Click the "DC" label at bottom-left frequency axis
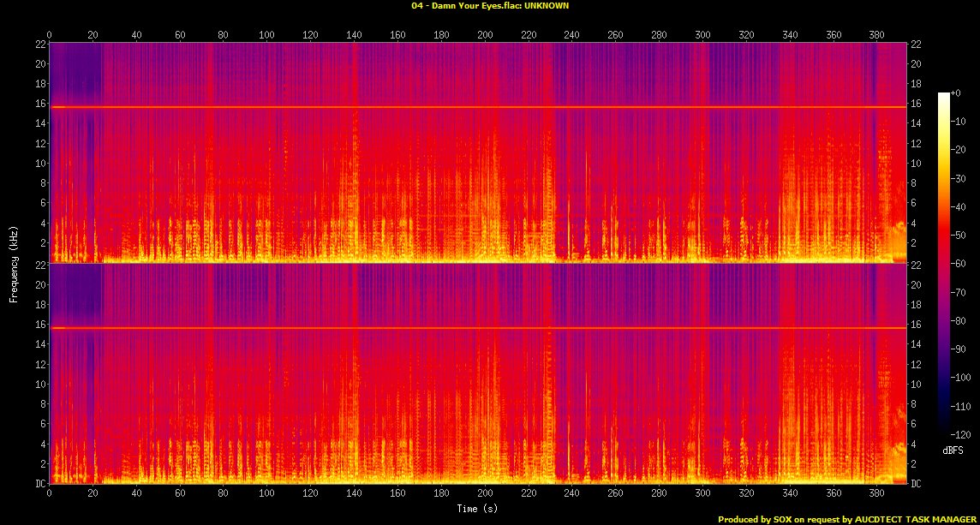The image size is (980, 525). pos(40,484)
